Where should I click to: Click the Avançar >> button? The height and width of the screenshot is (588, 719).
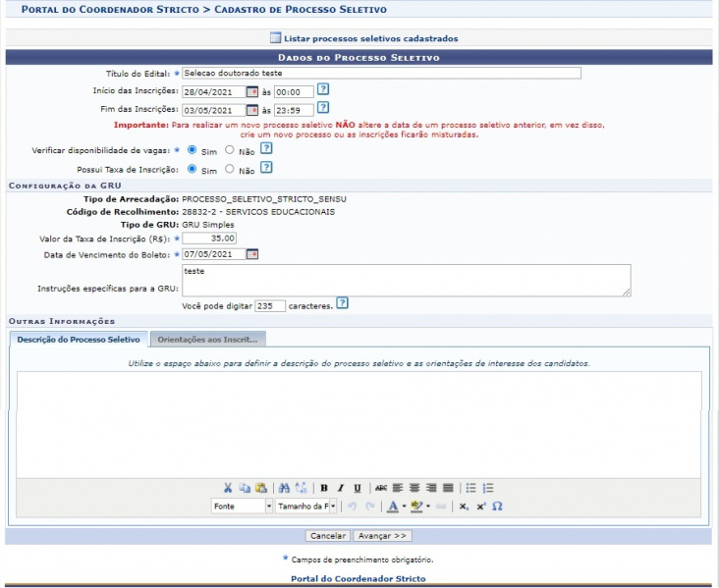coord(382,536)
